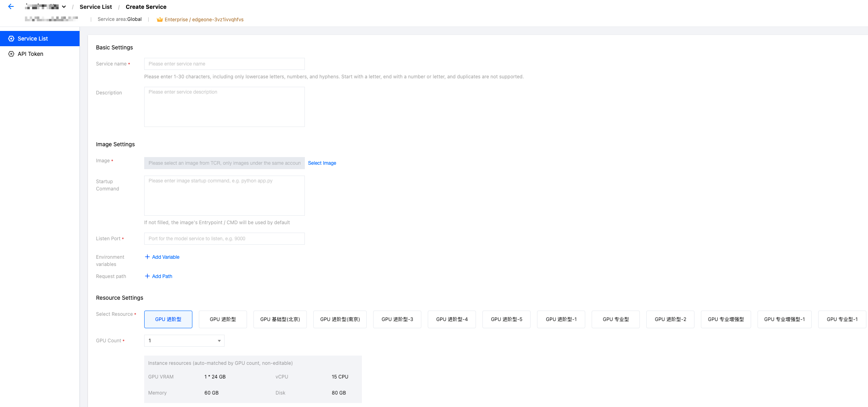
Task: Choose the GPU 进阶型-3 resource
Action: [397, 319]
